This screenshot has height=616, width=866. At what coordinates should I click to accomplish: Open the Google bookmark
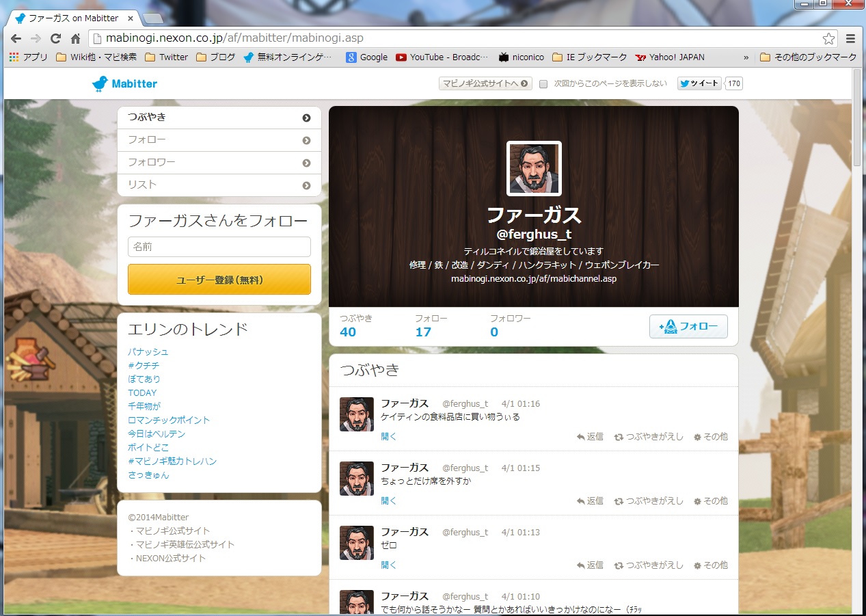coord(366,57)
